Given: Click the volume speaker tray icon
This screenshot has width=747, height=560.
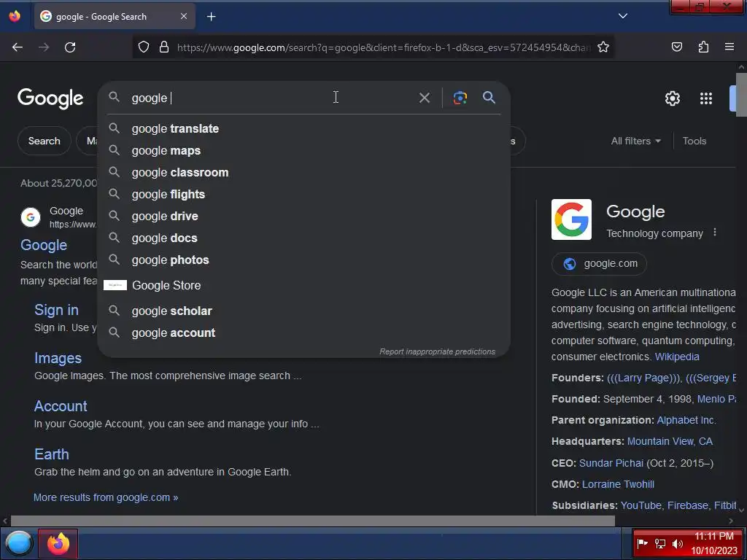Looking at the screenshot, I should click(677, 543).
